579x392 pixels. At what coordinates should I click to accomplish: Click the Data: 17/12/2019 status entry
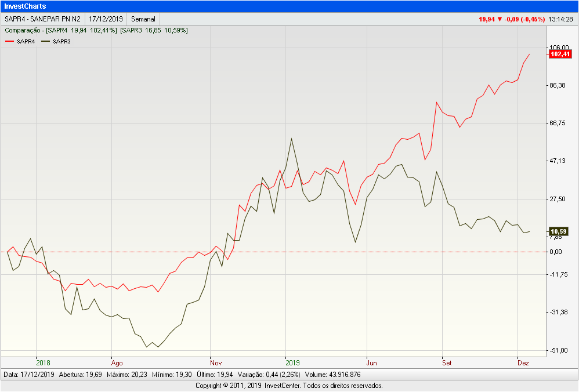click(x=29, y=374)
